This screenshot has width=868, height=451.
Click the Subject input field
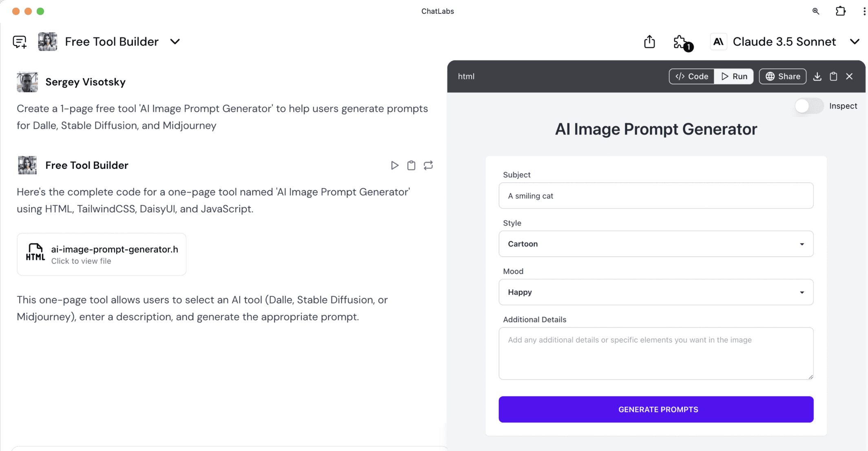[656, 196]
